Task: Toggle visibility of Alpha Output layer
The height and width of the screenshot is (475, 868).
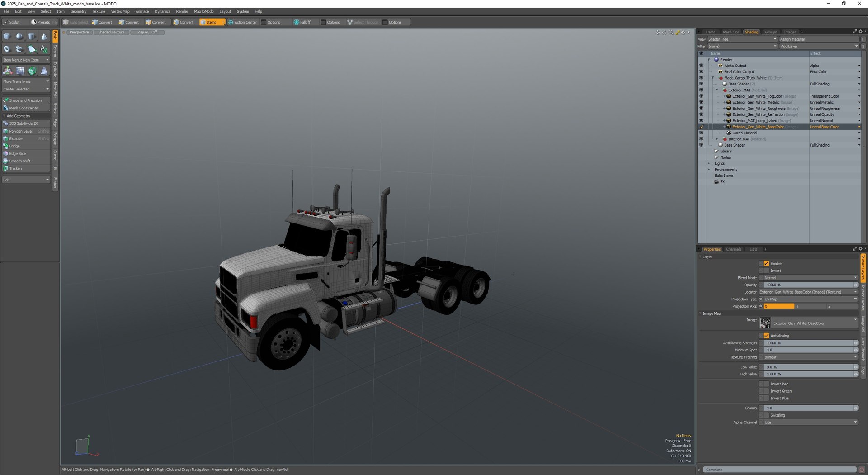Action: [x=701, y=66]
